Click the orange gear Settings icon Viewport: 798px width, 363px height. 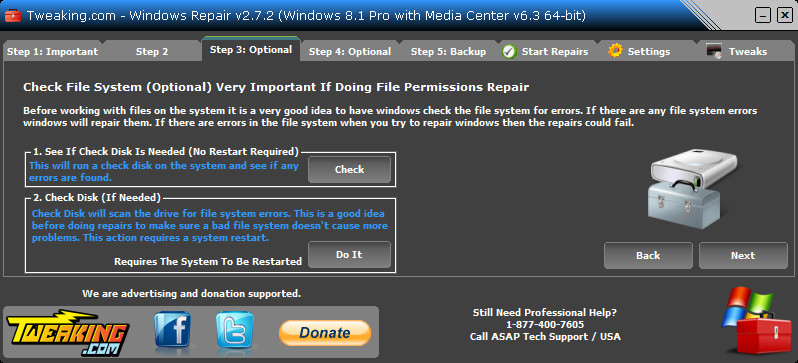click(615, 51)
